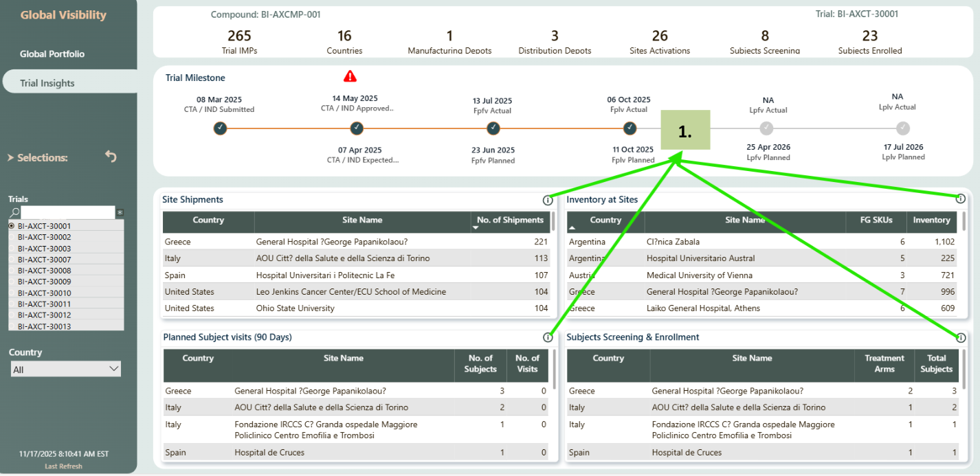Select trial BI-AXCT-30008 radio button

click(12, 271)
